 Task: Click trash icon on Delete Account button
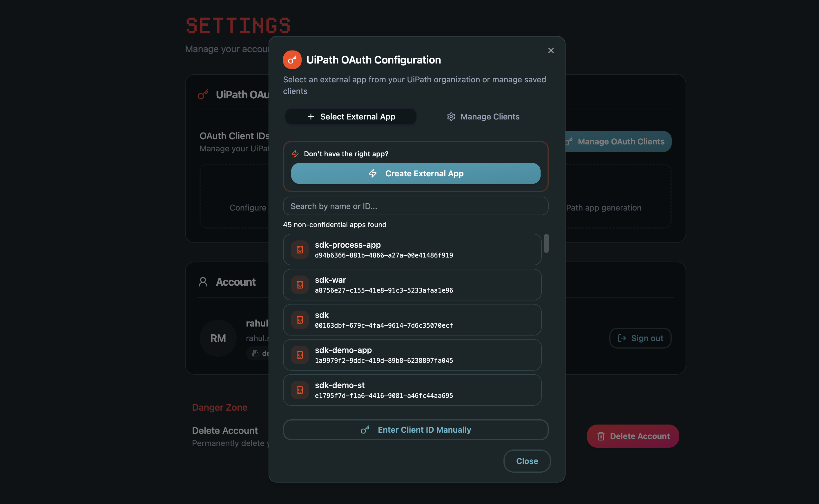tap(601, 436)
